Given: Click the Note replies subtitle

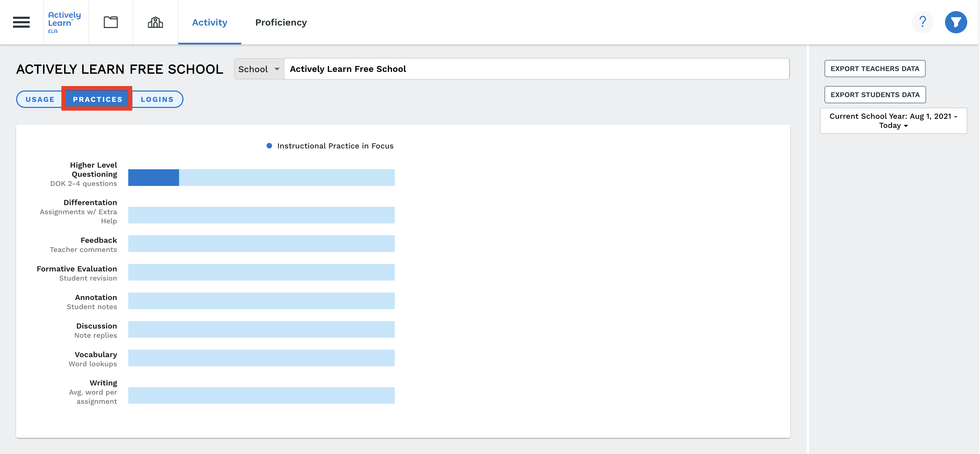Looking at the screenshot, I should 96,335.
